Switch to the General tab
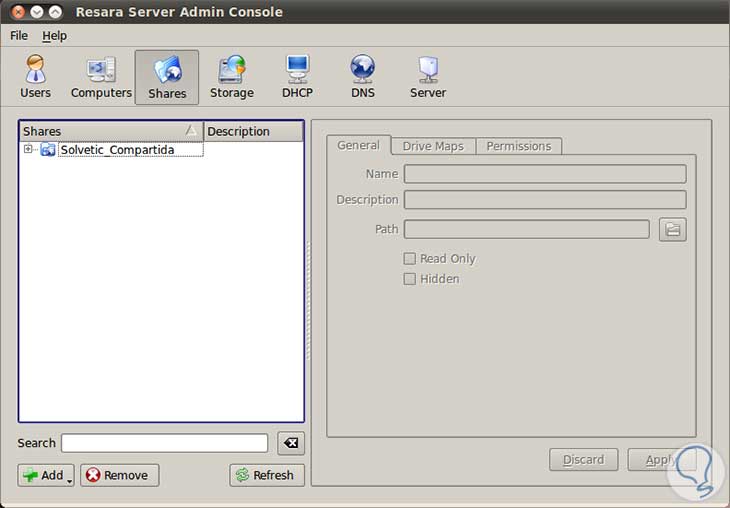Screen dimensions: 730x508 pos(358,145)
